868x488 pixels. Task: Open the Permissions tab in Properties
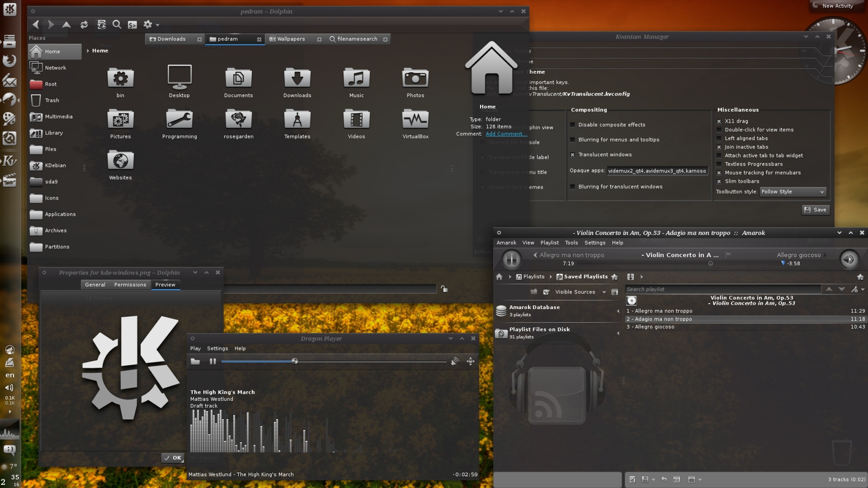pyautogui.click(x=130, y=285)
